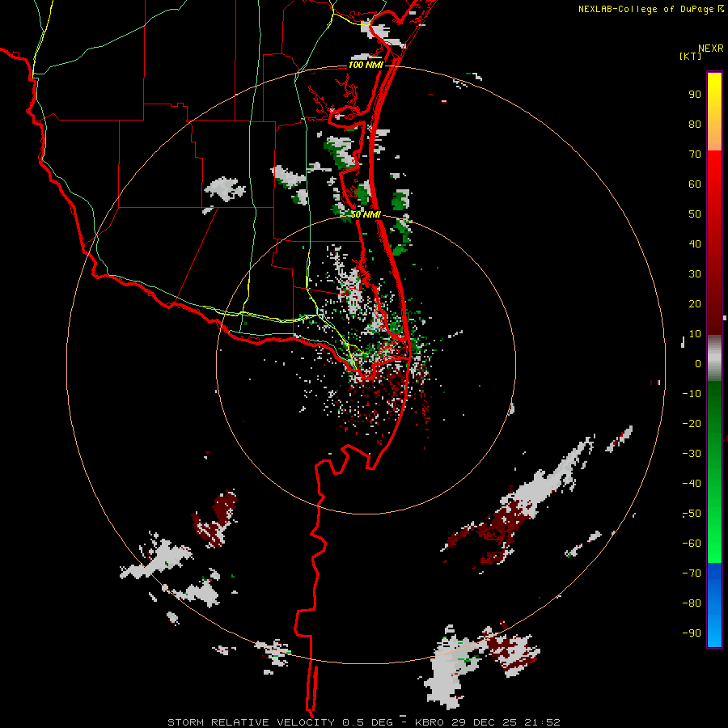Viewport: 728px width, 728px height.
Task: Click the 80 value on velocity scale
Action: [695, 124]
